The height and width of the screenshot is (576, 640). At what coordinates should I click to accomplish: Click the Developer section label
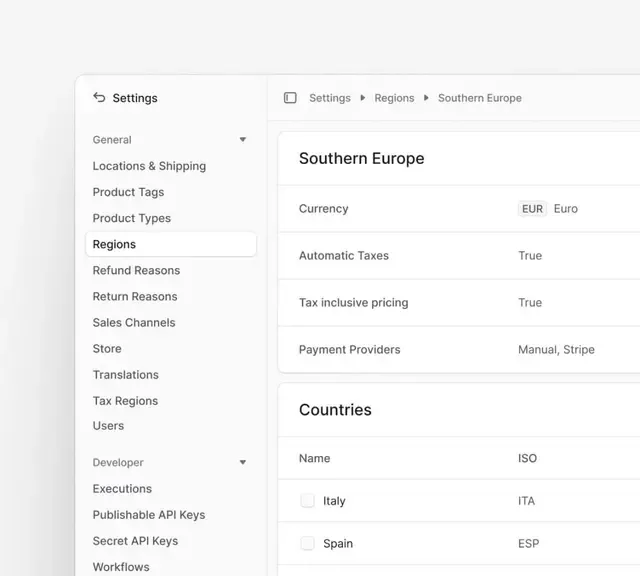118,463
